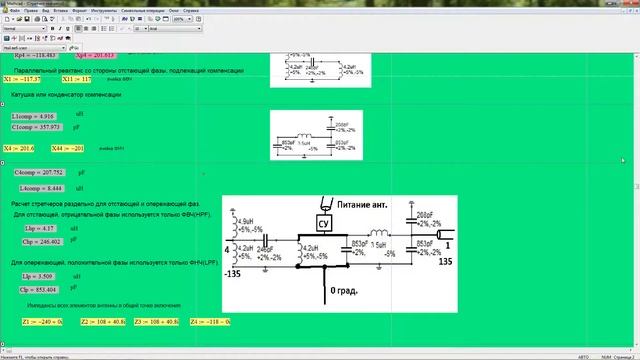640x360 pixels.
Task: Open the Symbolic keyword palette
Action: (x=68, y=38)
